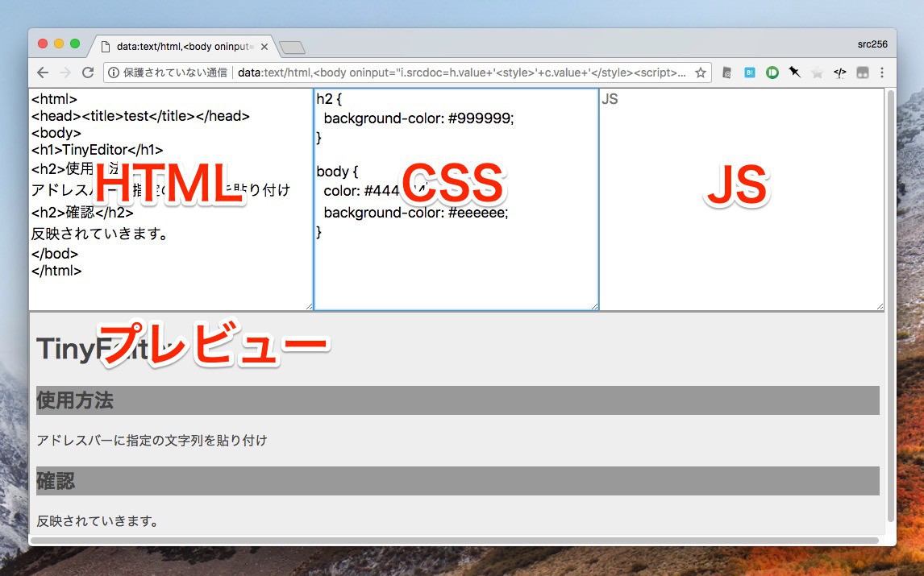
Task: Select the data:text/html browser tab
Action: click(183, 46)
